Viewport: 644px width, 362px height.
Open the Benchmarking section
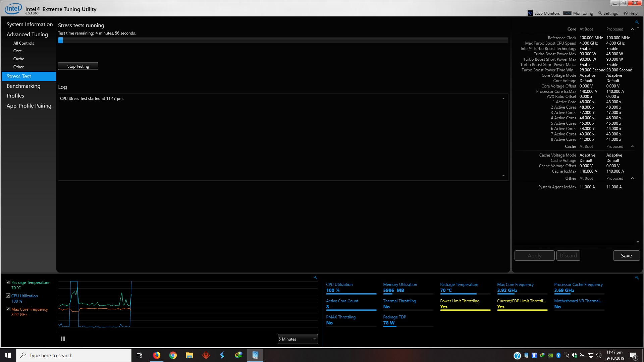click(23, 86)
